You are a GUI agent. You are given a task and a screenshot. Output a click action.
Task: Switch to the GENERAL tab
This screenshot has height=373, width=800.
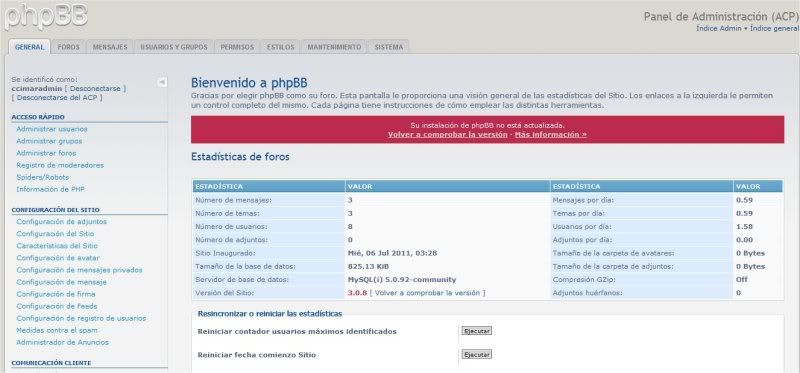pyautogui.click(x=30, y=47)
